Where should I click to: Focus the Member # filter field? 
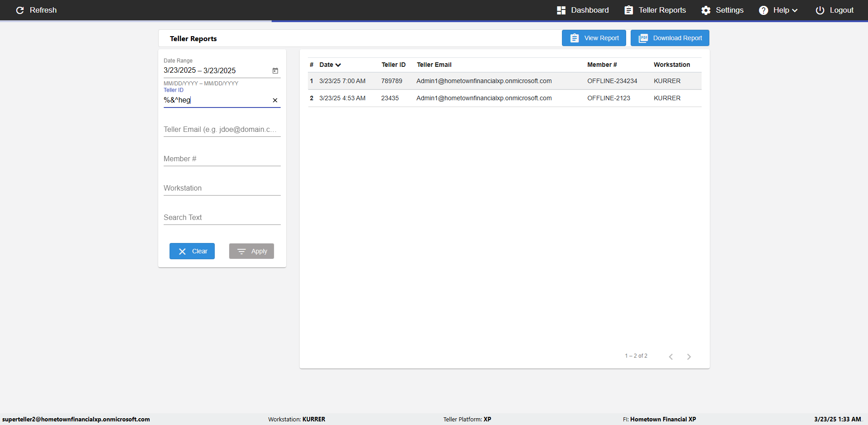point(222,159)
